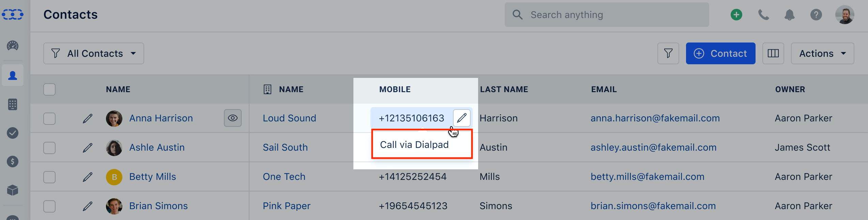Open the Products box icon in sidebar
Screen dimensions: 868x220
pyautogui.click(x=13, y=190)
